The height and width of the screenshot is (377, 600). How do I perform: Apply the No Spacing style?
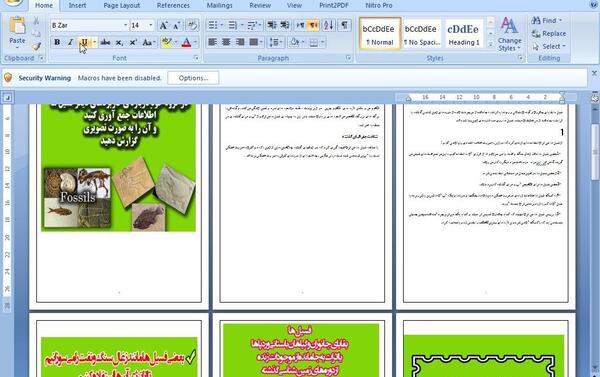tap(422, 34)
